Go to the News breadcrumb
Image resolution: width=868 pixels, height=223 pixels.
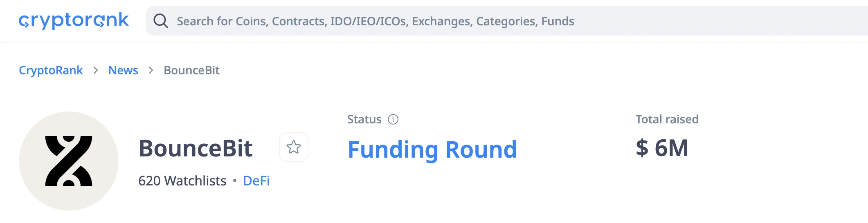click(123, 70)
